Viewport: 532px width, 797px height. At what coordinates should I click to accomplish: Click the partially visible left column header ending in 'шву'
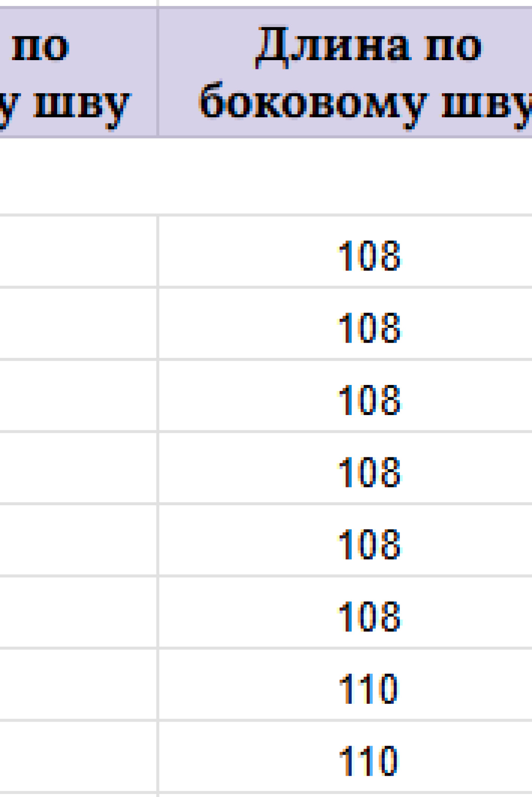point(78,72)
